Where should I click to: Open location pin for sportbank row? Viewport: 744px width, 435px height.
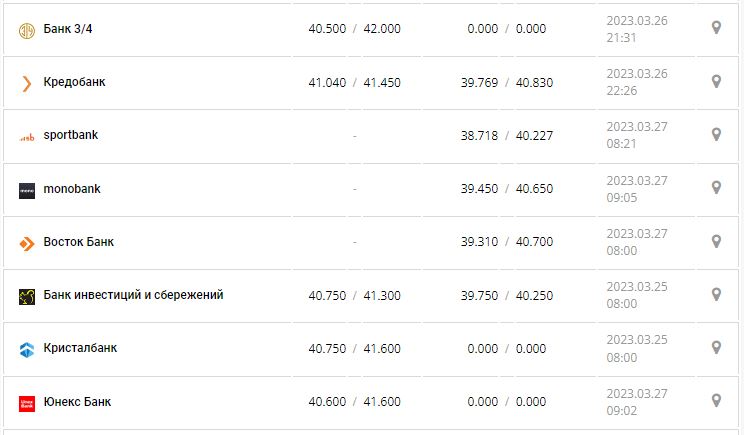pyautogui.click(x=716, y=134)
